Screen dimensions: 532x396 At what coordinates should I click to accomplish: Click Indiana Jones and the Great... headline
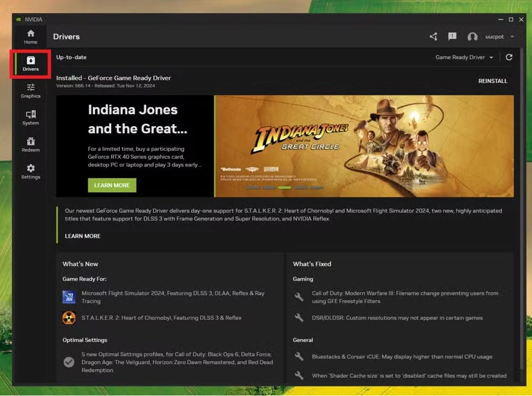coord(137,119)
